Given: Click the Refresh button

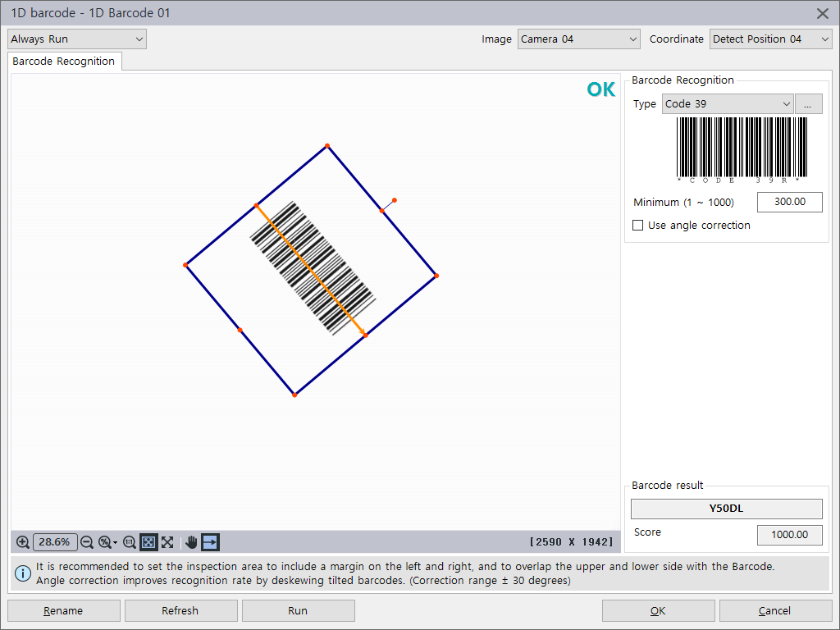Looking at the screenshot, I should coord(181,610).
